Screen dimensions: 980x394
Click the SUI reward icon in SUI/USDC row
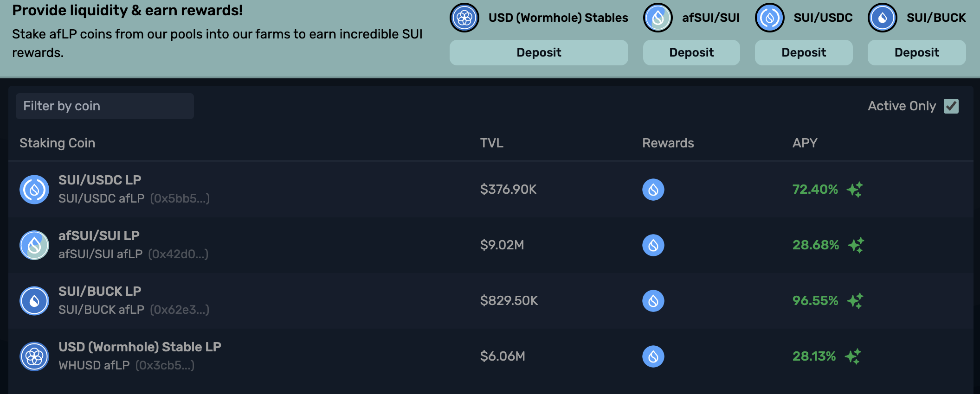(x=653, y=190)
